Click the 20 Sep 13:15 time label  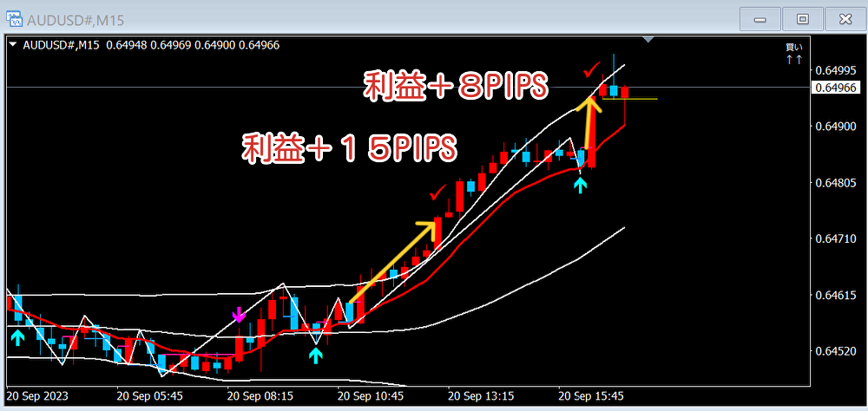(x=481, y=396)
